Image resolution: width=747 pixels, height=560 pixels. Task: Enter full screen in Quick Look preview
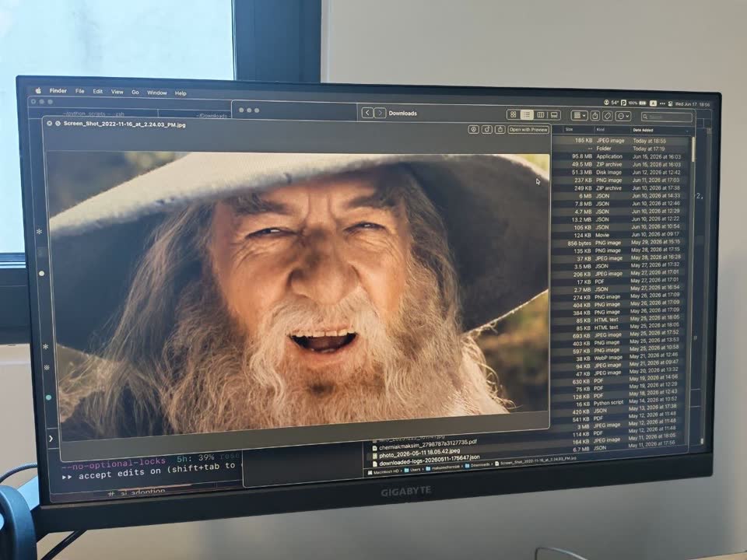pos(58,124)
